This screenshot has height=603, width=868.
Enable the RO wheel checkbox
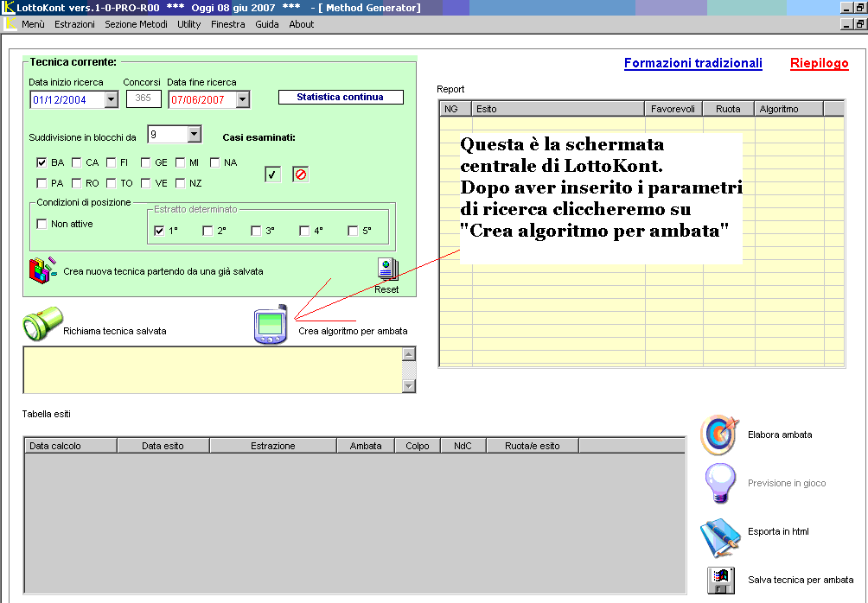coord(76,183)
